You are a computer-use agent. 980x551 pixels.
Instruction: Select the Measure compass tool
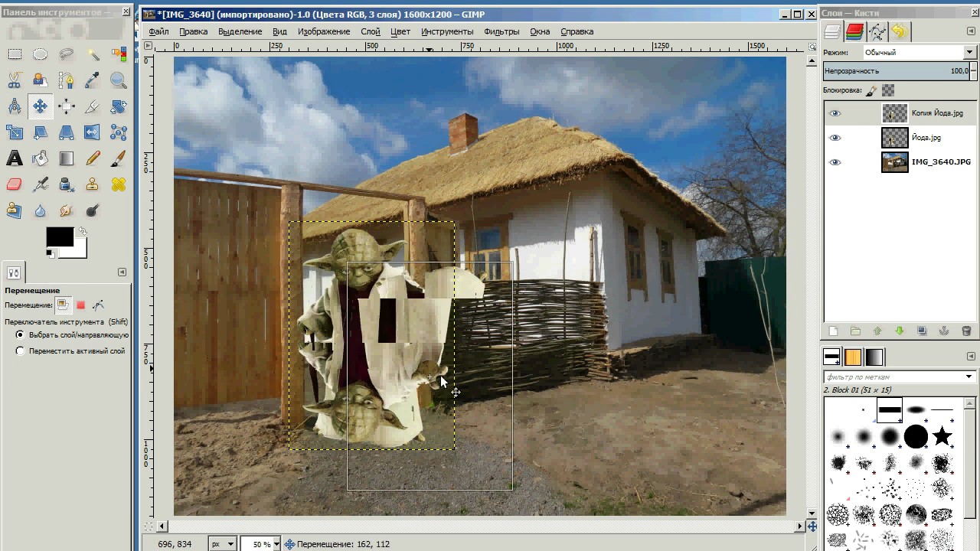click(15, 106)
